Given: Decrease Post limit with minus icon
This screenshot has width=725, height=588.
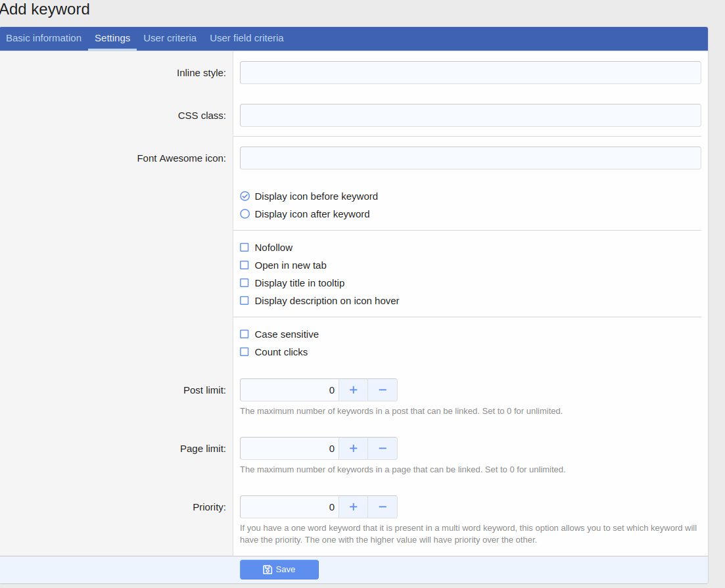Looking at the screenshot, I should [x=383, y=390].
